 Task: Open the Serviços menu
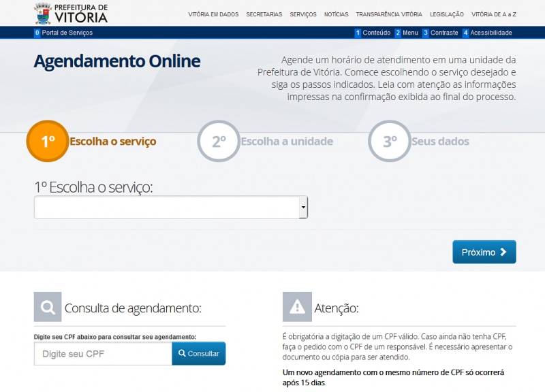tap(303, 14)
